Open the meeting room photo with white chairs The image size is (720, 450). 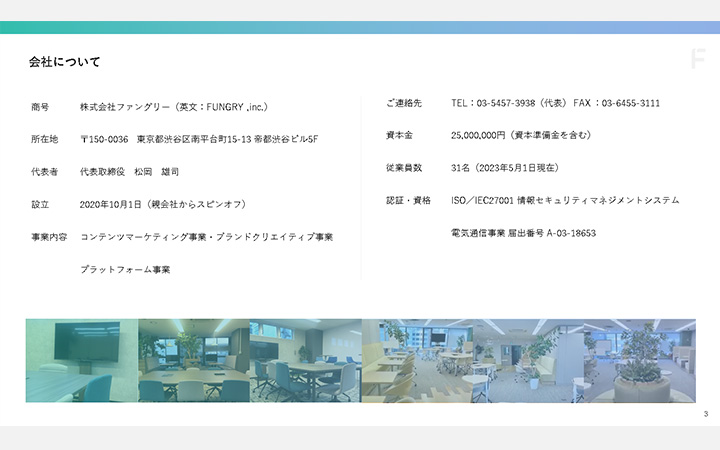[194, 360]
